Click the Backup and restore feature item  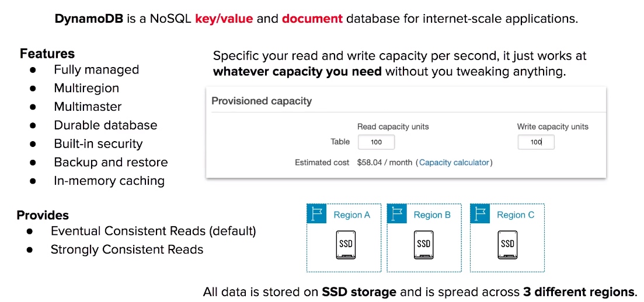pyautogui.click(x=111, y=162)
